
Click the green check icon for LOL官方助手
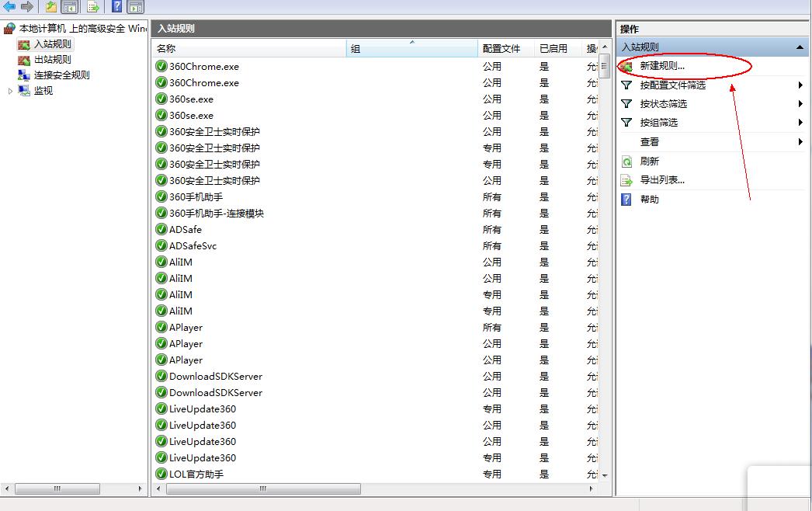161,474
